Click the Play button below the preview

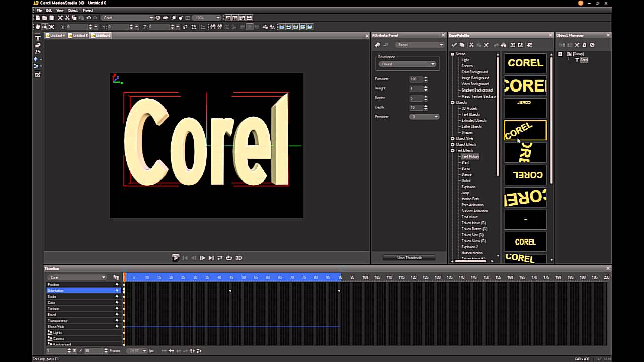(175, 258)
